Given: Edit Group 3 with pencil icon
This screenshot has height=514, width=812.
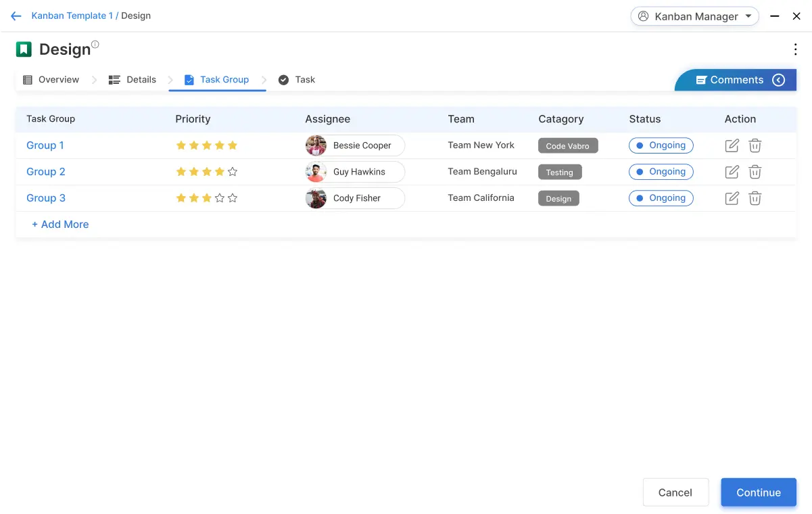Looking at the screenshot, I should coord(732,198).
